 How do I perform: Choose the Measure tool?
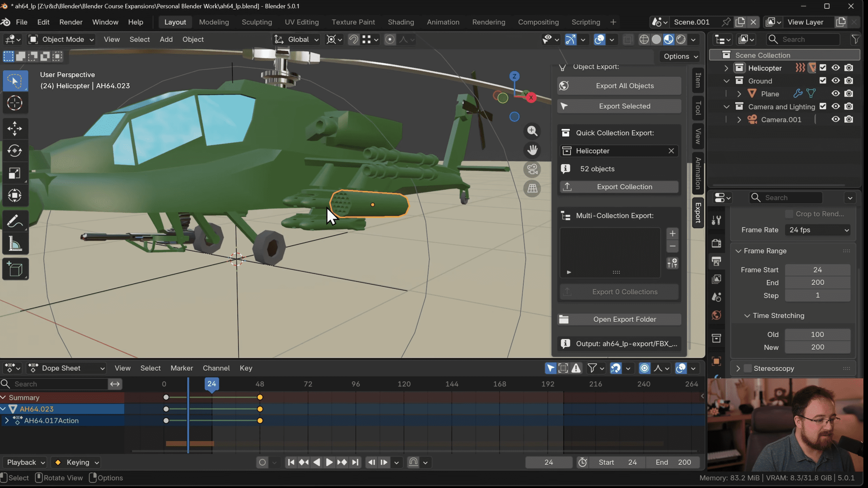click(15, 244)
